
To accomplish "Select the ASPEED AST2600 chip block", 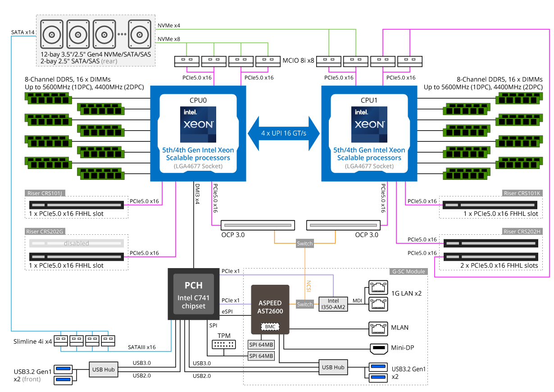I will pos(270,309).
